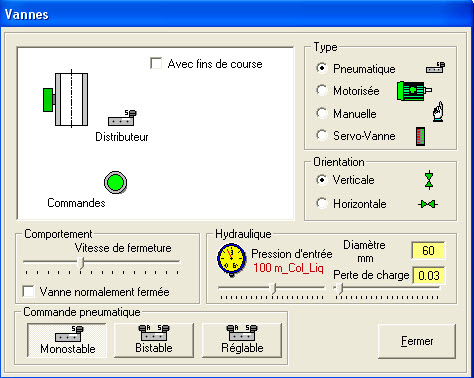Click the valve actuator drawing in the preview

[66, 99]
